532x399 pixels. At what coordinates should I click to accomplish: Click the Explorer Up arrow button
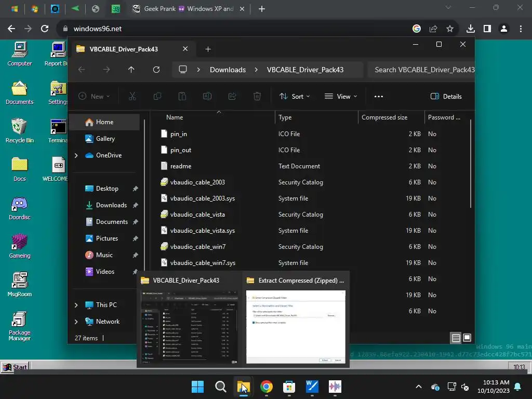click(131, 70)
